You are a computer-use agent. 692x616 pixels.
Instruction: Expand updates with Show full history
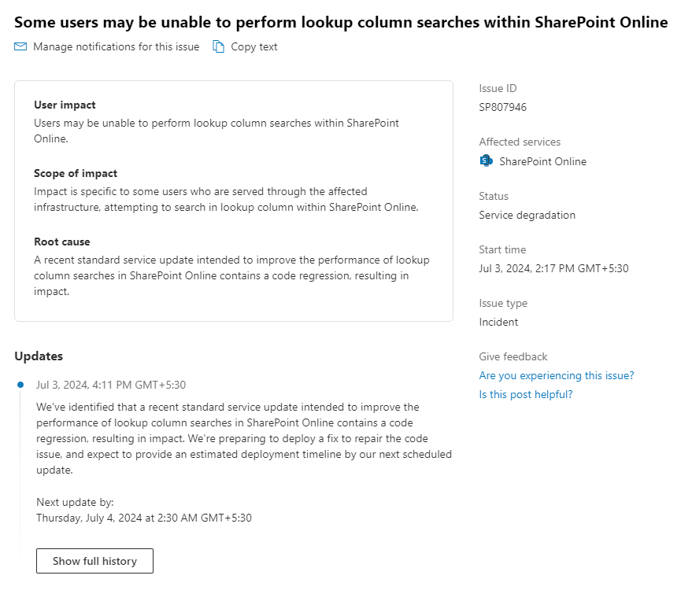[94, 561]
